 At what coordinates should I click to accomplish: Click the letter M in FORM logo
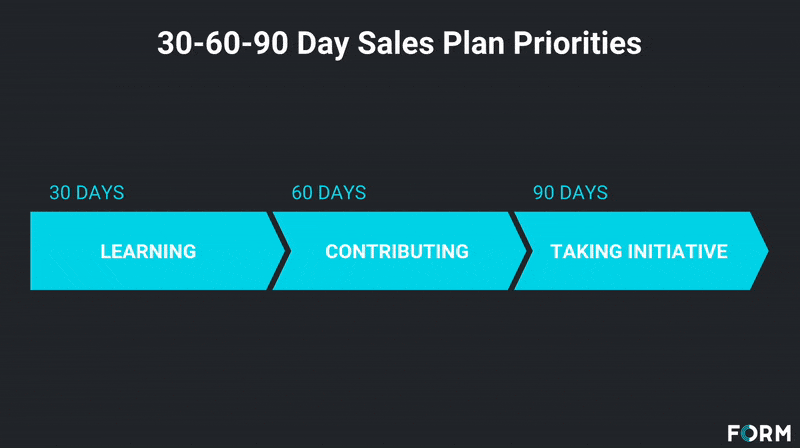(x=783, y=433)
